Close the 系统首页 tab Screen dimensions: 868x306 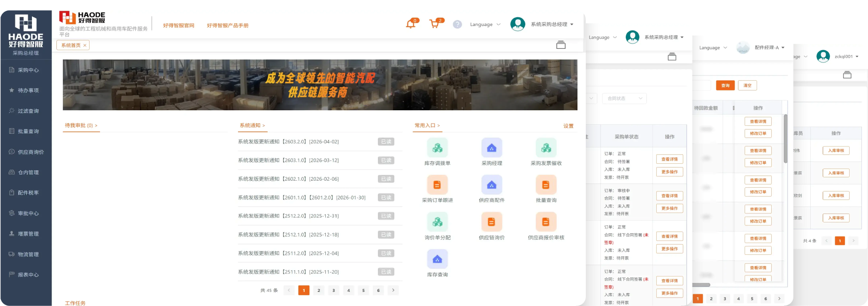[84, 46]
